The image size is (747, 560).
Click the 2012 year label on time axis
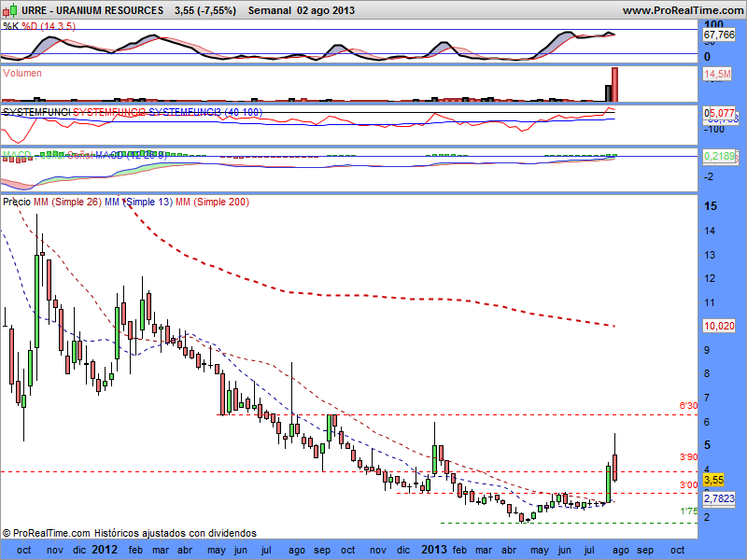[104, 550]
